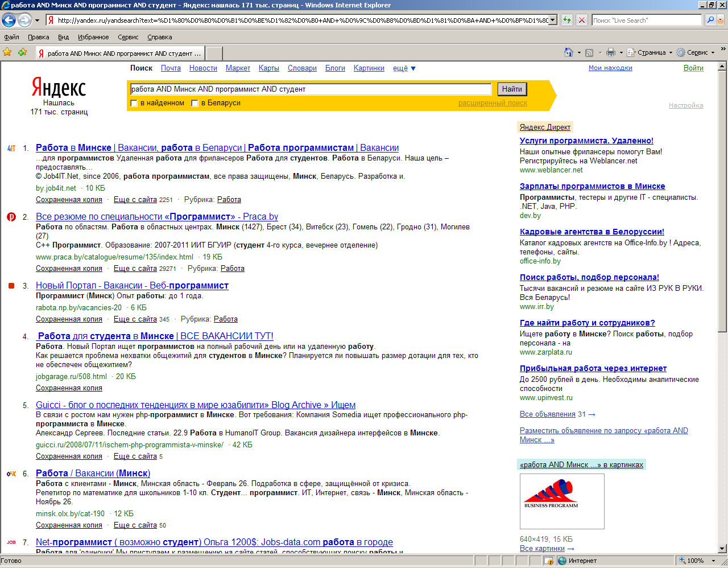Click the Job4IT favicon of result 1

click(11, 148)
